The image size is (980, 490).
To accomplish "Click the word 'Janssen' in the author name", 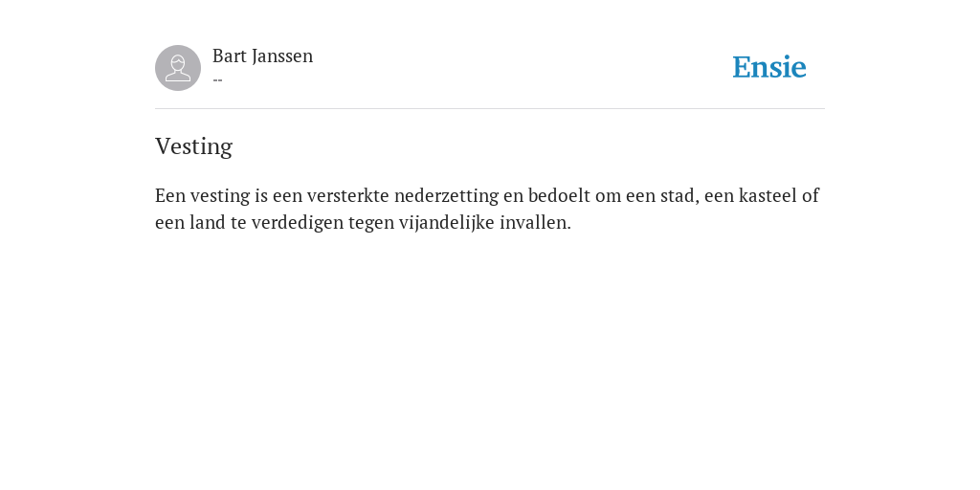I will (282, 56).
